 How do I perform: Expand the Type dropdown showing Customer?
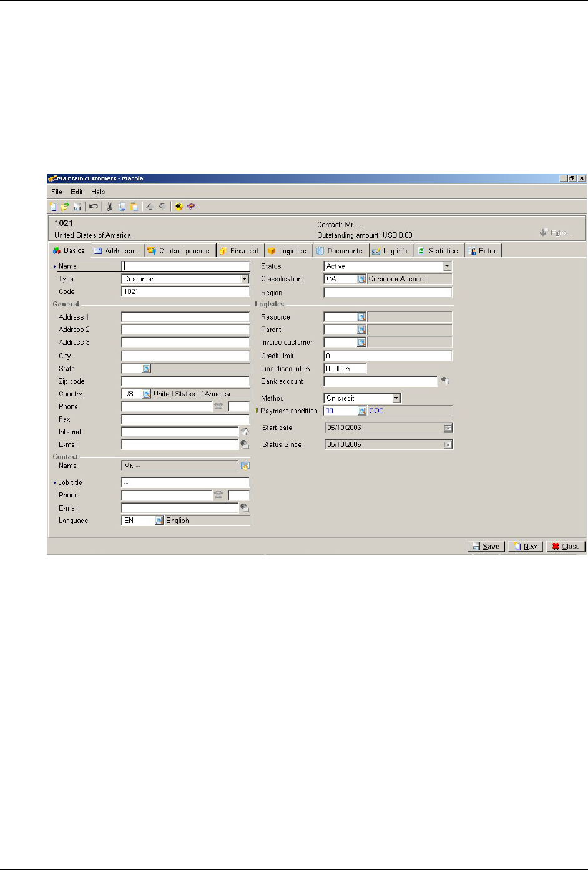click(x=245, y=279)
